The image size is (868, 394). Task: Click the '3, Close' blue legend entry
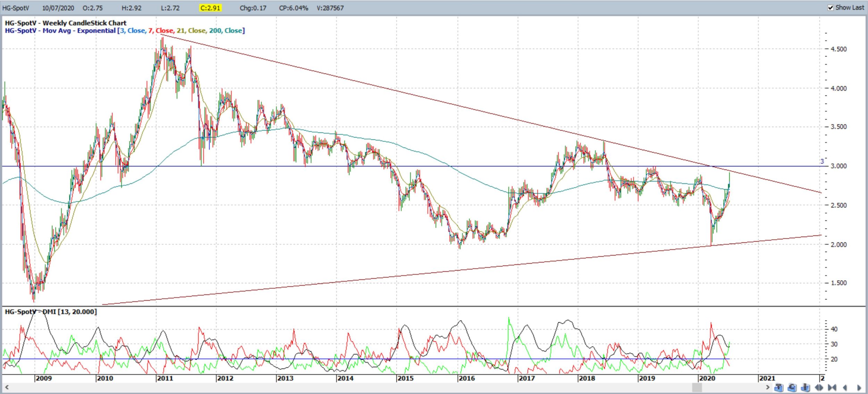tap(133, 31)
